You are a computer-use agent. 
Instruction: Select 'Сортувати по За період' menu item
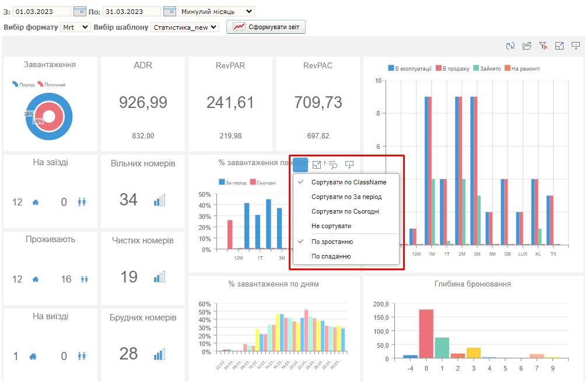pos(345,197)
